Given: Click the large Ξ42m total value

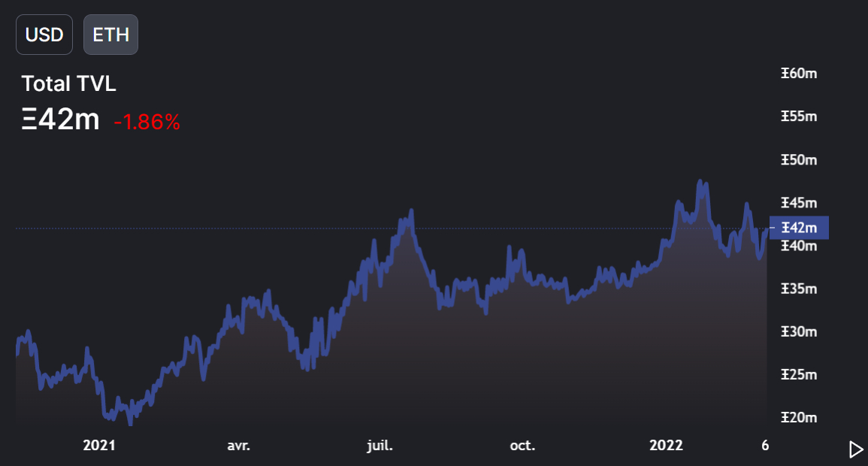Looking at the screenshot, I should [60, 120].
